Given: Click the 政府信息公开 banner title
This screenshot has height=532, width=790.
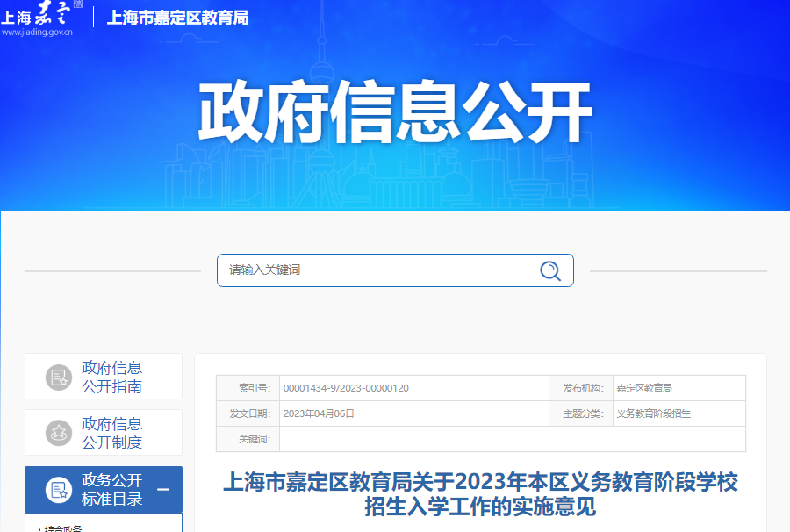Looking at the screenshot, I should pos(395,114).
